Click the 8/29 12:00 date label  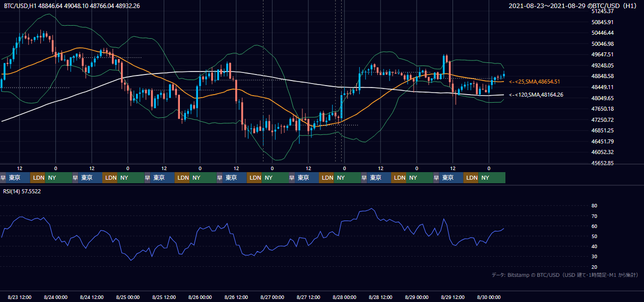point(453,297)
